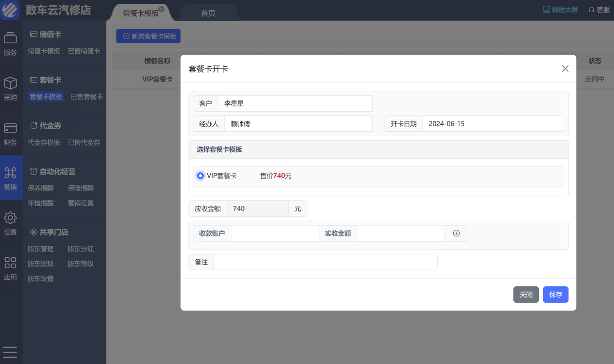Open 已售代金券 menu item

click(84, 143)
